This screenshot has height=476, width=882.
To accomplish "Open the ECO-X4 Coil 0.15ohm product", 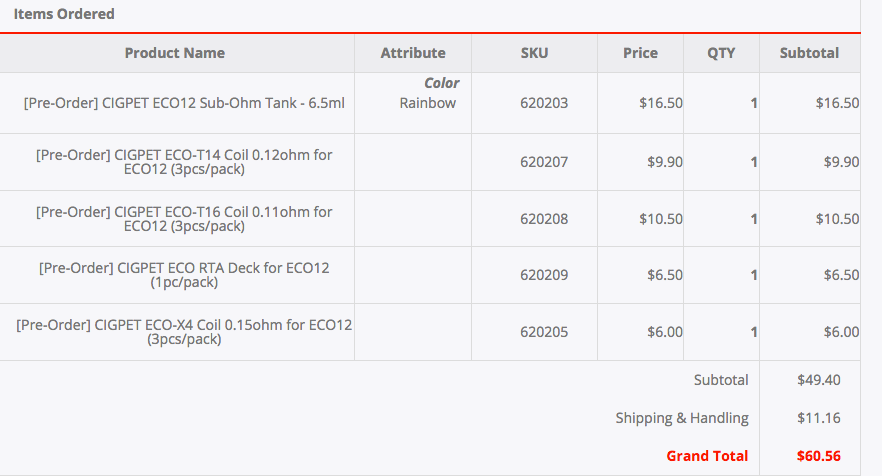I will click(x=184, y=332).
